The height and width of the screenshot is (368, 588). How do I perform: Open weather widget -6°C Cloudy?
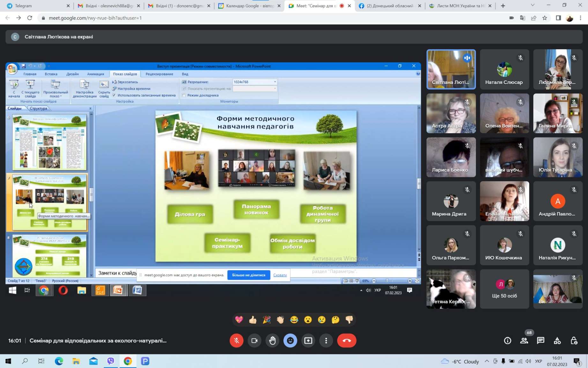(459, 361)
